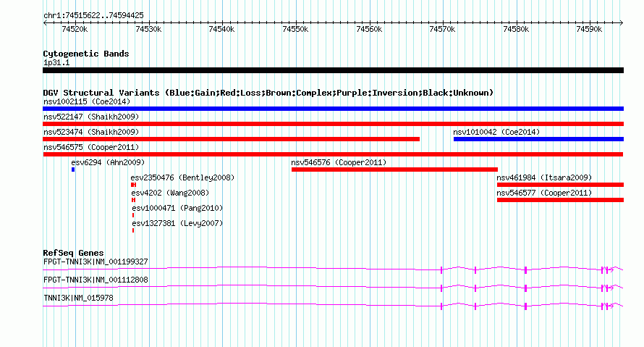Click the nsv1002115 (Coe2014) blue gain bar
Image resolution: width=644 pixels, height=347 pixels.
(333, 109)
